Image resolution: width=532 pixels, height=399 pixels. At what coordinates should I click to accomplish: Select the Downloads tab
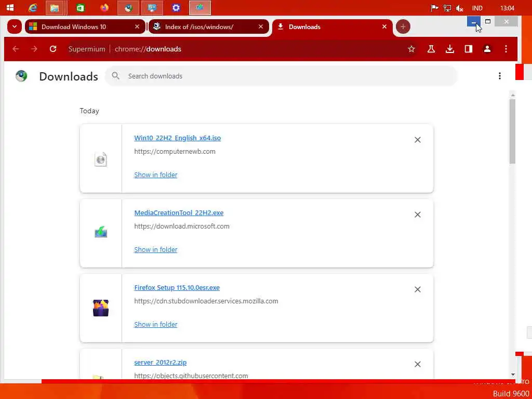304,27
